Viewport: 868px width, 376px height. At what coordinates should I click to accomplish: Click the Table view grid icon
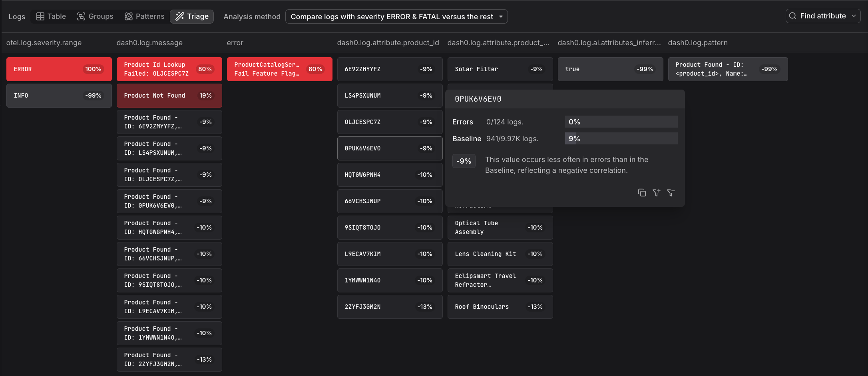pos(40,16)
